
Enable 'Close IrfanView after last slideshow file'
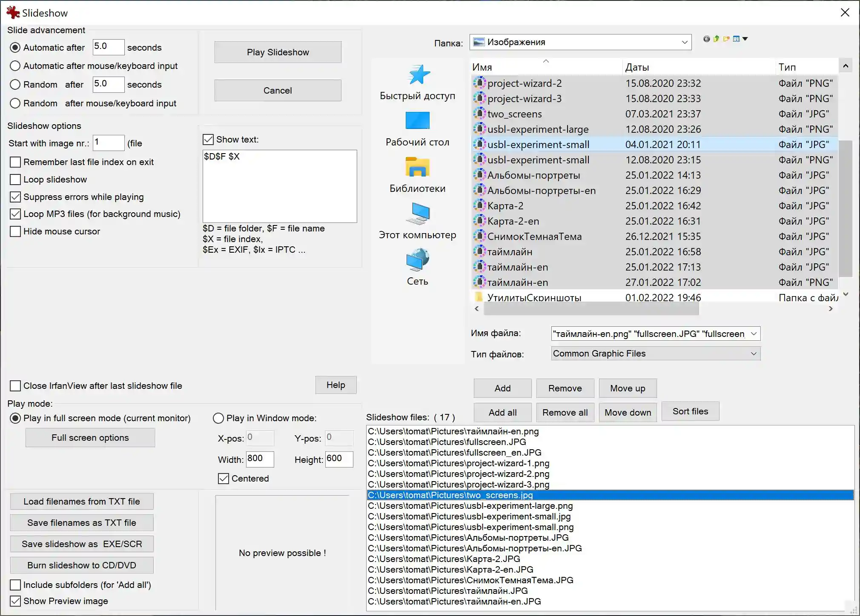(x=15, y=386)
